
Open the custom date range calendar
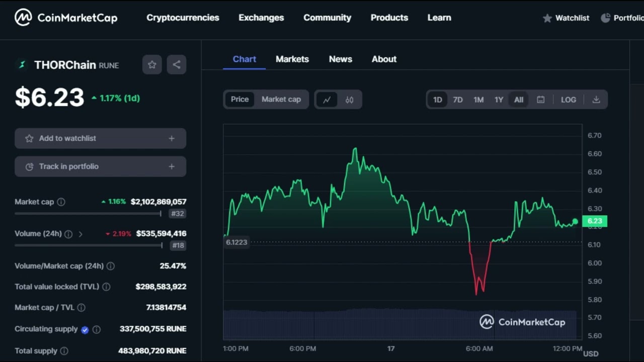pyautogui.click(x=540, y=100)
